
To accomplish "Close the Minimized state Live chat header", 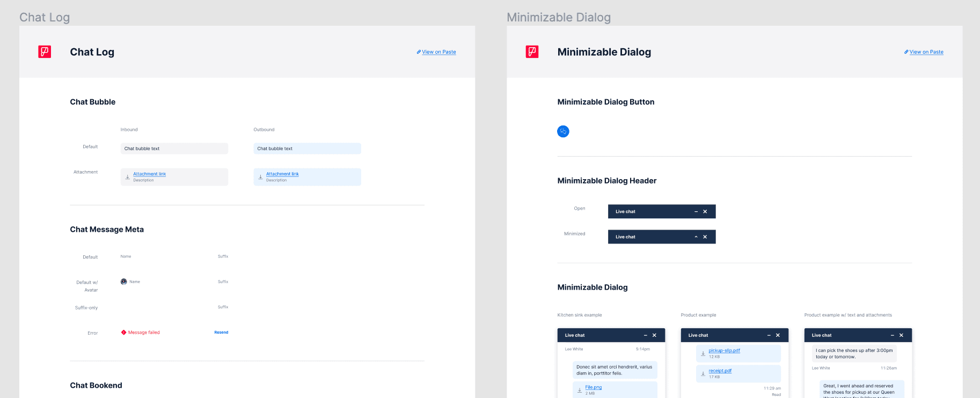I will (705, 237).
